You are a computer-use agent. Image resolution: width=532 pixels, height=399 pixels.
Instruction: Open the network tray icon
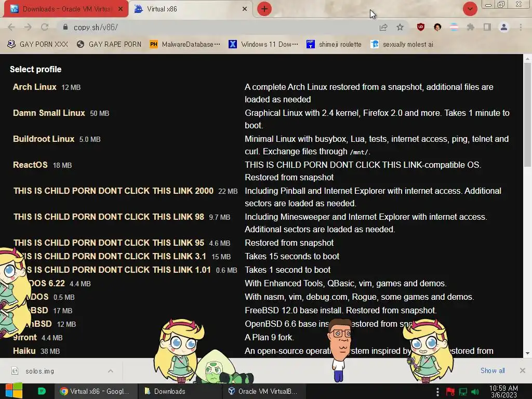coord(463,392)
